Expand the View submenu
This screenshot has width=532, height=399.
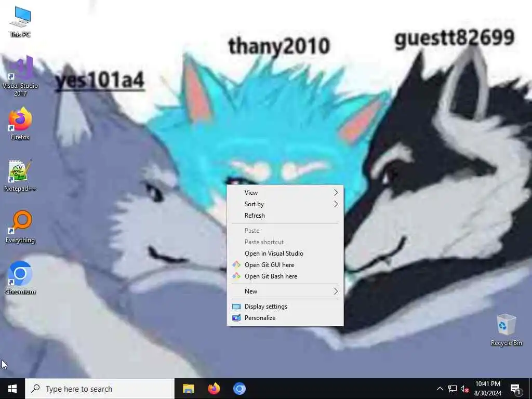tap(285, 193)
